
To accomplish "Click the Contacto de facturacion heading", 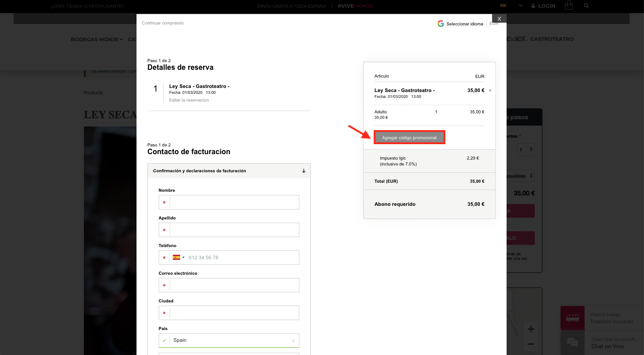I will coord(189,152).
